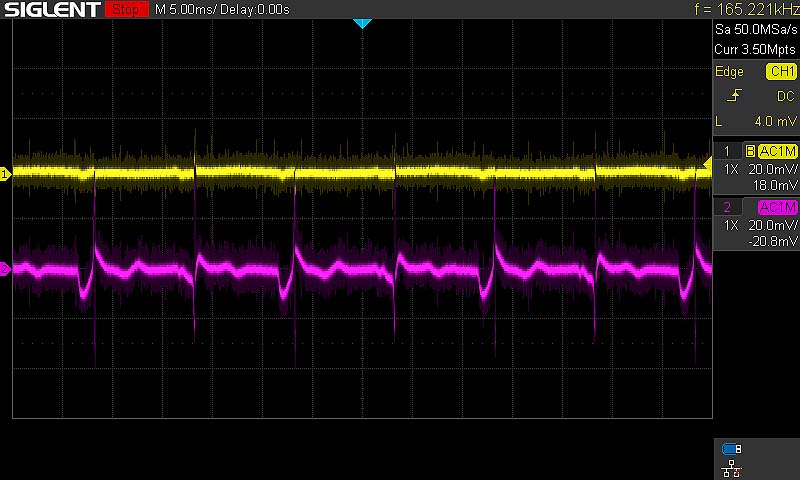Click the yellow trigger level arrow marker
800x480 pixels.
coord(707,163)
